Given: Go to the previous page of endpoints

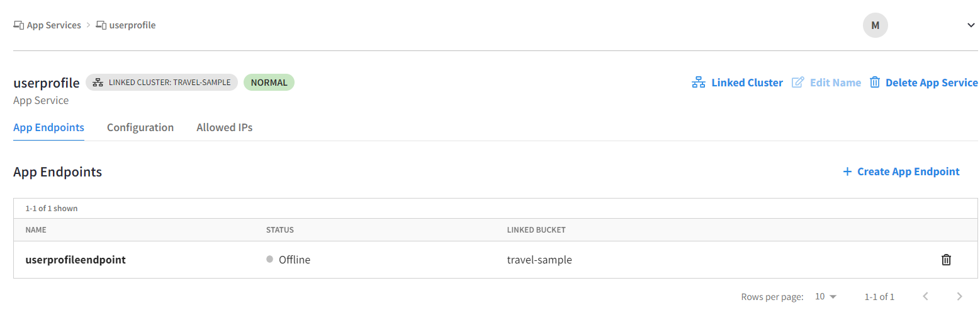Looking at the screenshot, I should 925,296.
